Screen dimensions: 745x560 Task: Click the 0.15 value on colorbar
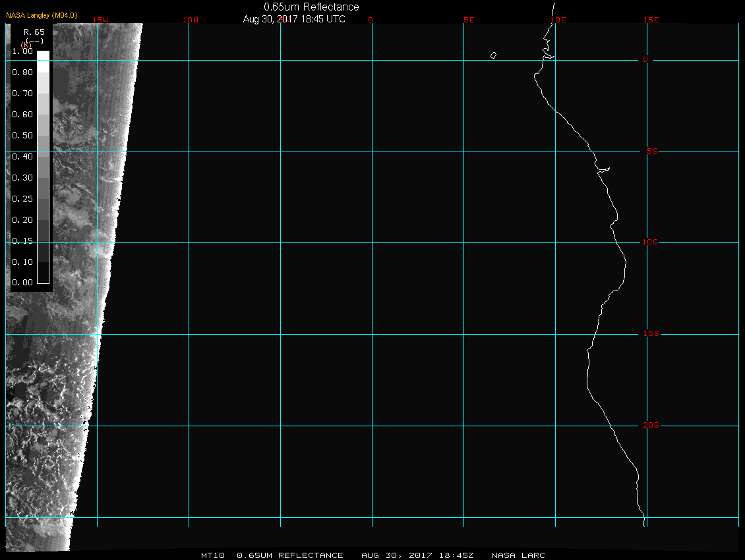[x=22, y=240]
